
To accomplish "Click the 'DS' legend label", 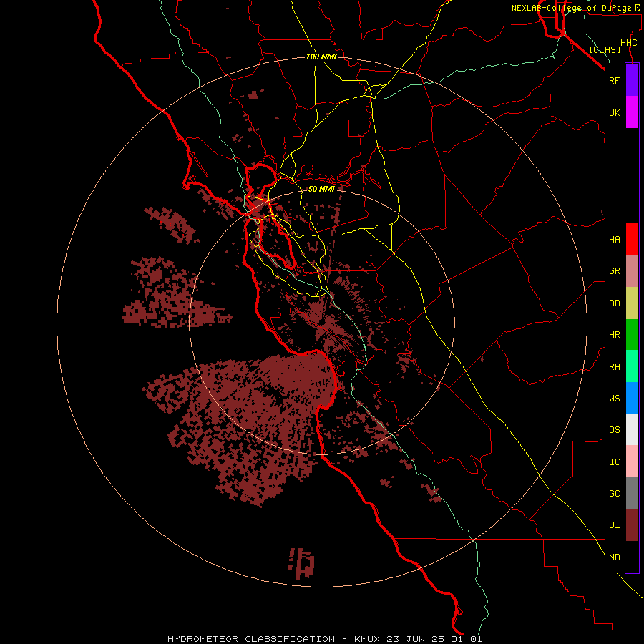I will pyautogui.click(x=614, y=430).
